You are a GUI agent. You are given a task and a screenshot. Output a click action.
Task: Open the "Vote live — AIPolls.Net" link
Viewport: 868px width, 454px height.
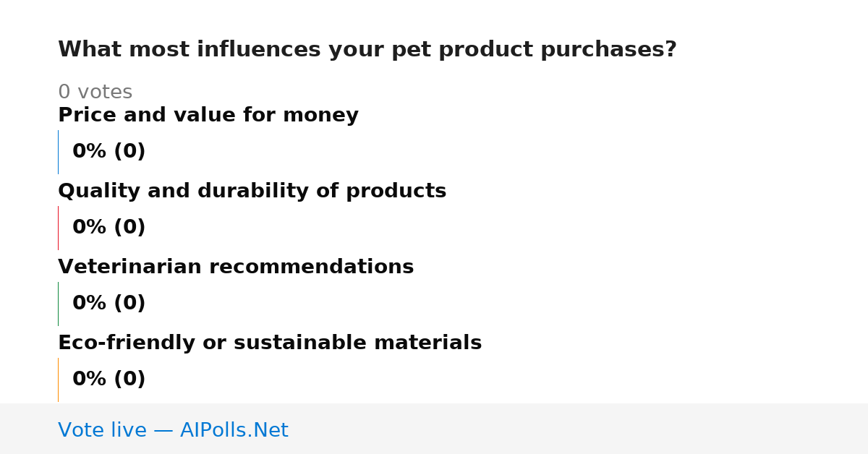[173, 430]
